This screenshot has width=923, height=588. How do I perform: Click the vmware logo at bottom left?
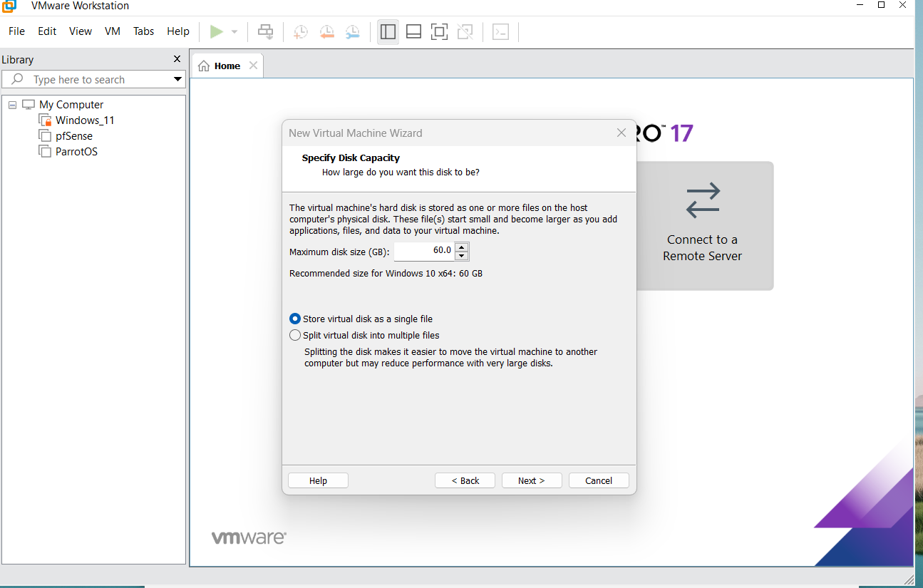(x=249, y=537)
